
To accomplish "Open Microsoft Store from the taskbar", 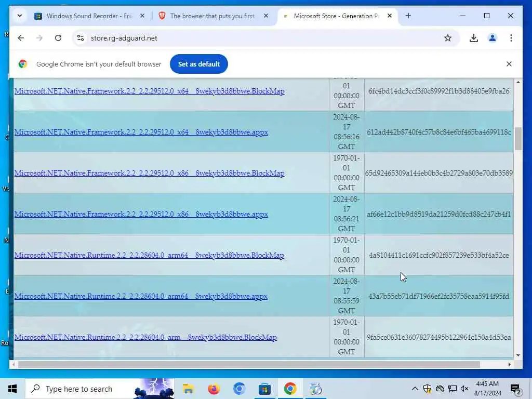I will coord(264,389).
